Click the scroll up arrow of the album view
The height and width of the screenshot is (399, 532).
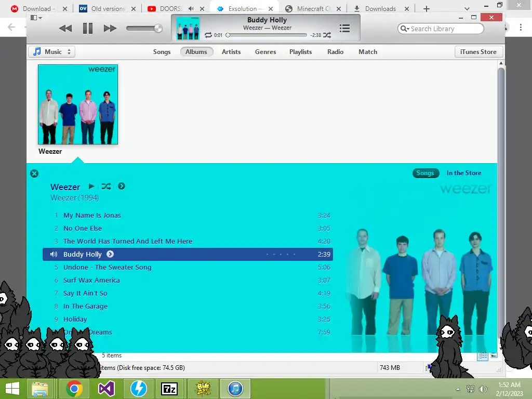point(501,63)
